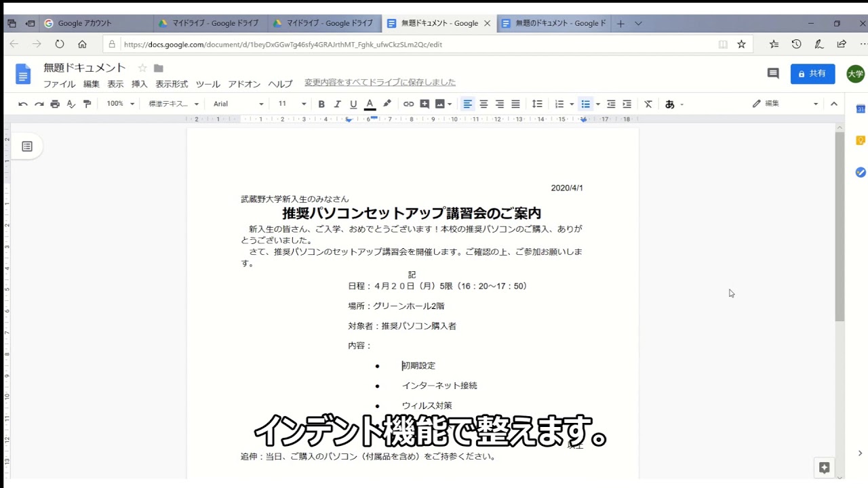The width and height of the screenshot is (868, 488).
Task: Open the insert image dropdown arrow
Action: click(450, 104)
